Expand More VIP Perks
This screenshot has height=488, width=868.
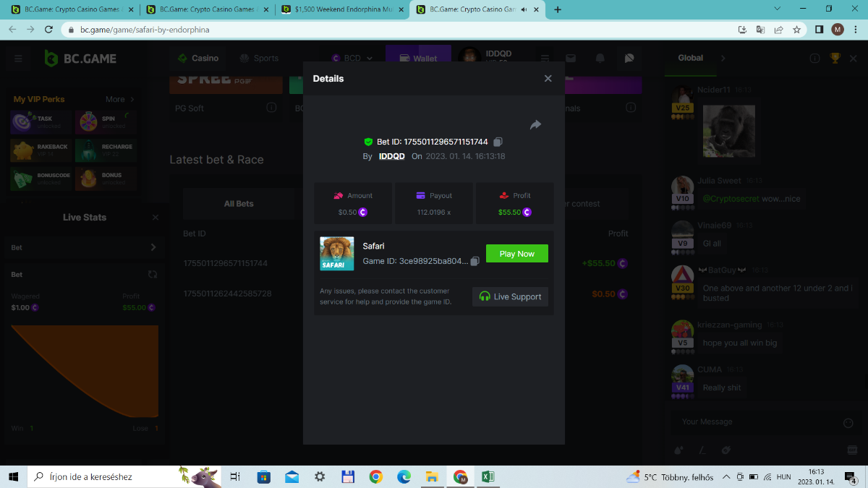coord(120,99)
